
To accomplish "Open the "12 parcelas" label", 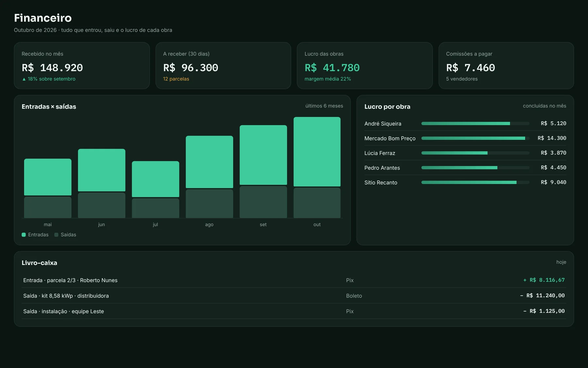I will point(176,79).
